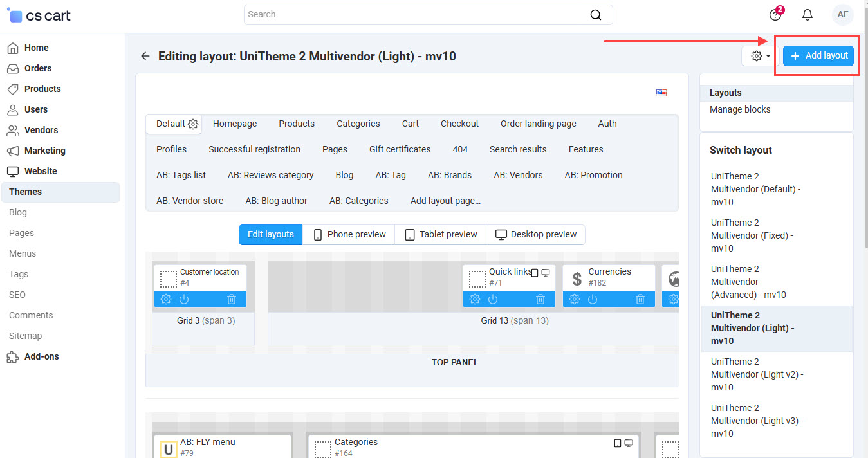Open Pages in the sidebar
868x458 pixels.
click(21, 233)
